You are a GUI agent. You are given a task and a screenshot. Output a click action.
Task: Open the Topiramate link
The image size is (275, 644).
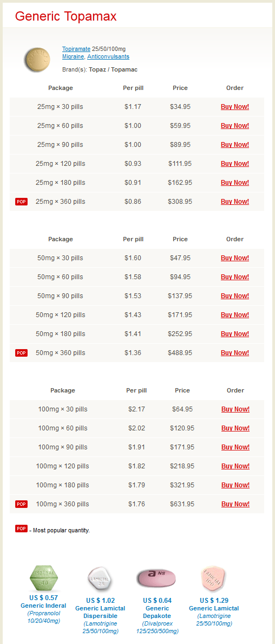[x=76, y=49]
